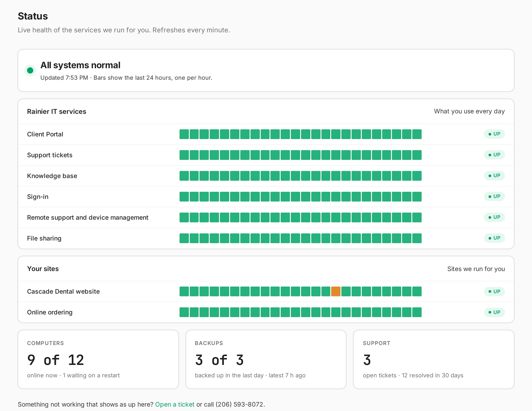
Task: Click the open tickets count '3'
Action: 367,360
